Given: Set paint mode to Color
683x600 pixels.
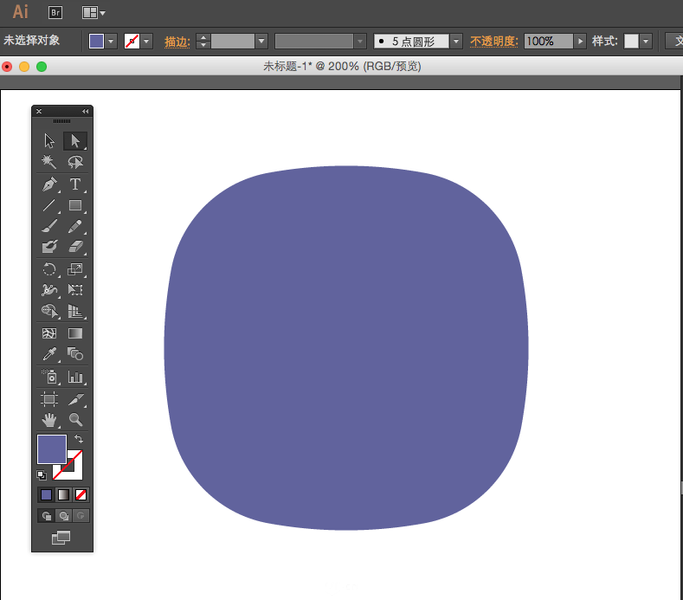Looking at the screenshot, I should 46,495.
